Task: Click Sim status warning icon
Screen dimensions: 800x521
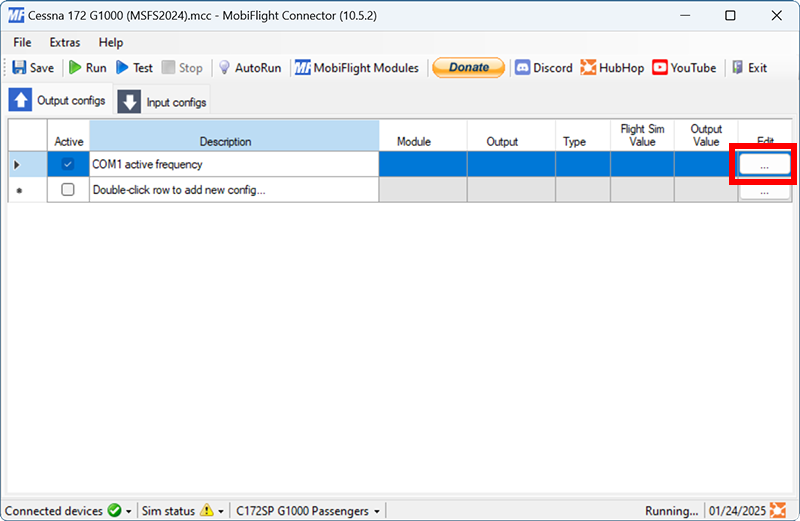Action: [x=207, y=510]
